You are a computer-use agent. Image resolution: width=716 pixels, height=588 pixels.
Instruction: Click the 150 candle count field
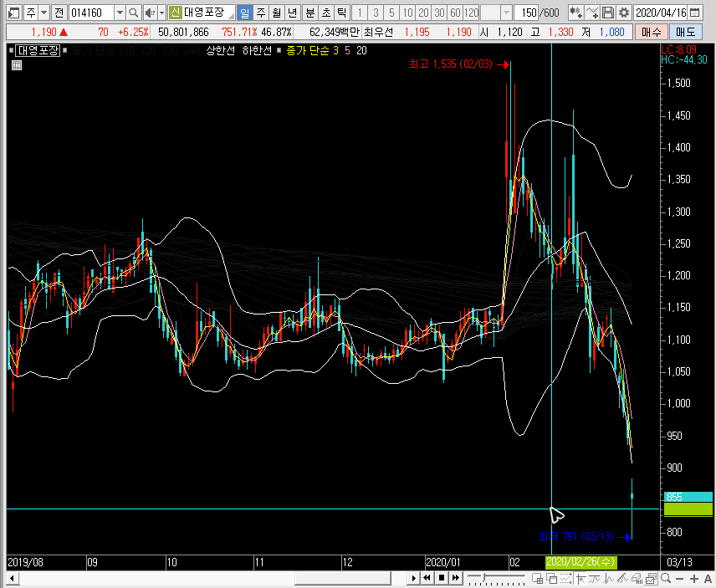527,13
